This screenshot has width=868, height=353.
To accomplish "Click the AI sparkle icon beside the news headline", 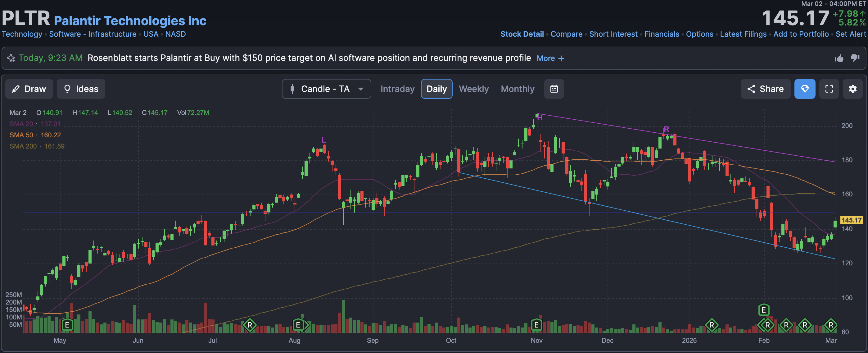I will click(x=11, y=58).
